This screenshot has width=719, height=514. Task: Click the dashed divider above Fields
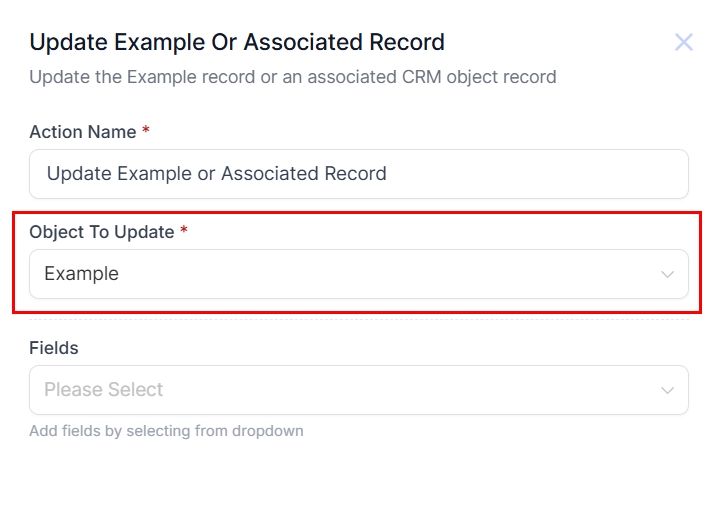pos(358,320)
